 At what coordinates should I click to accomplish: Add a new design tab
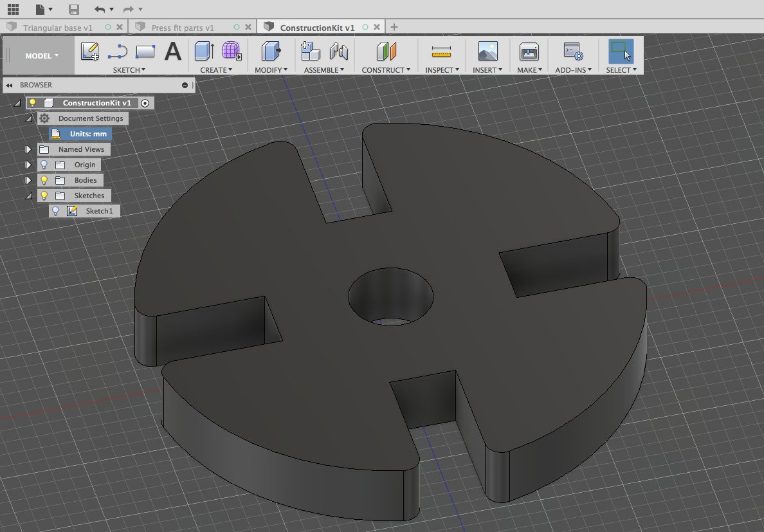coord(394,27)
